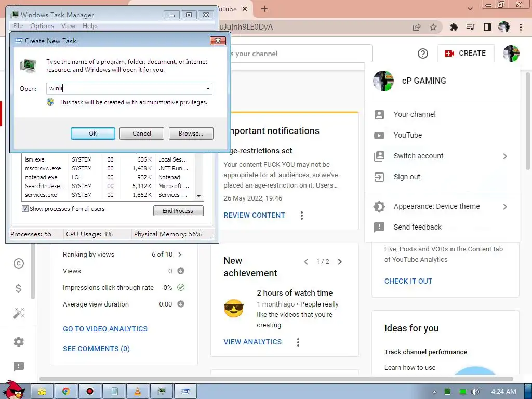Go to previous achievement card arrow
This screenshot has width=532, height=399.
306,262
